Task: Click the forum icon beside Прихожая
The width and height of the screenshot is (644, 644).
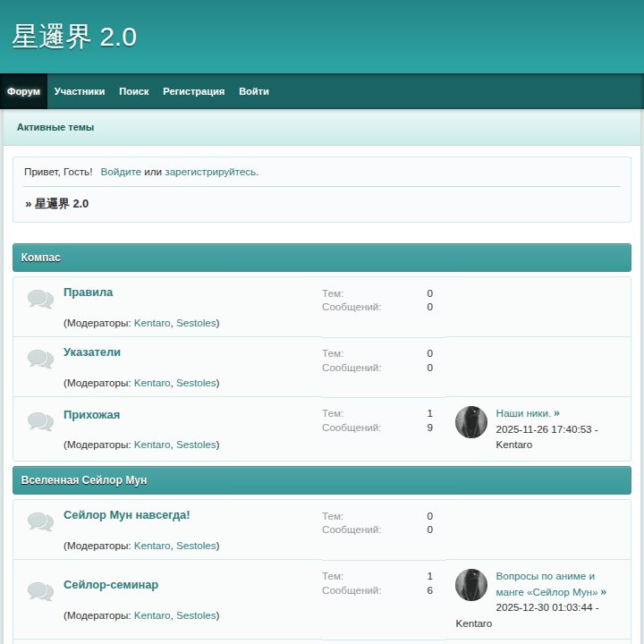Action: pos(40,421)
